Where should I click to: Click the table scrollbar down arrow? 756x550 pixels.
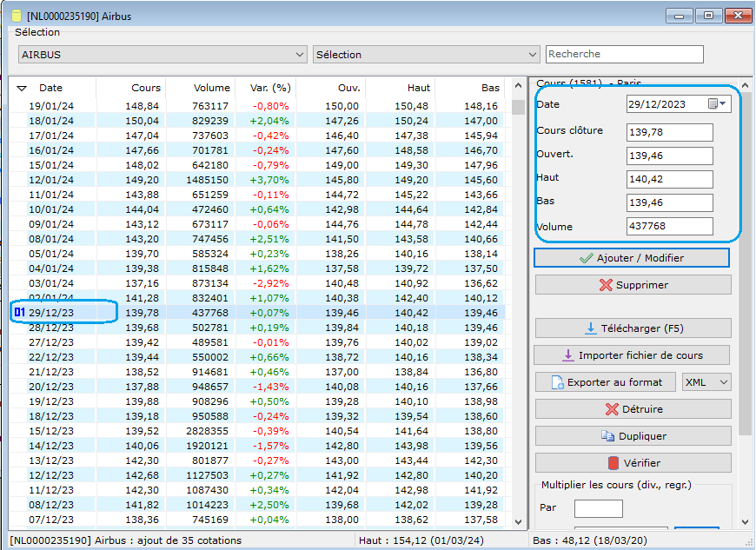pos(518,521)
